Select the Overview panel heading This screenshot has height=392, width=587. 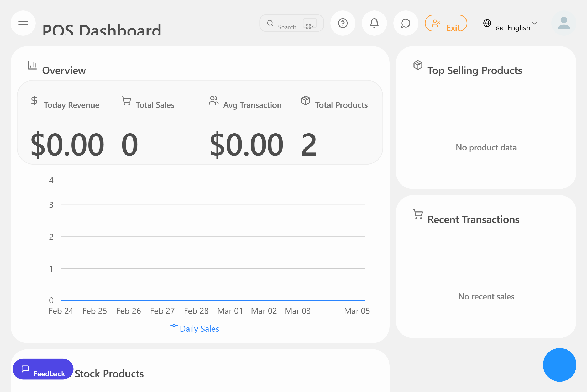(64, 70)
